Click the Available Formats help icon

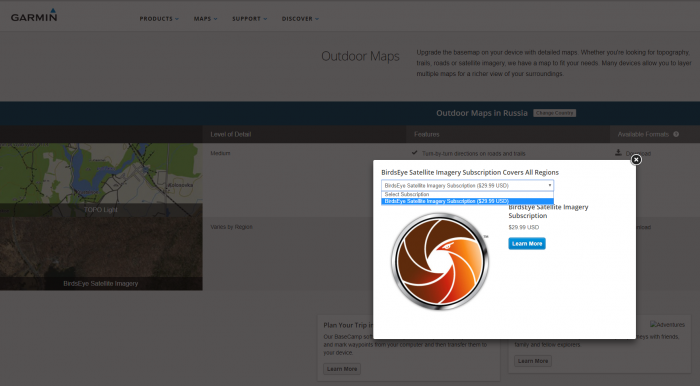pyautogui.click(x=676, y=134)
